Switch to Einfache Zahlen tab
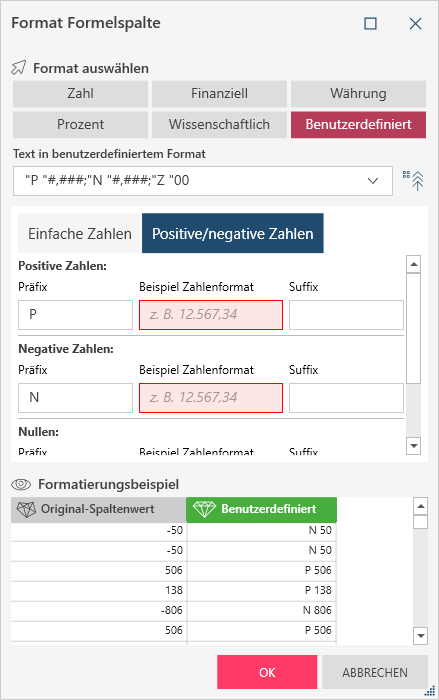Viewport: 439px width, 700px height. [80, 233]
